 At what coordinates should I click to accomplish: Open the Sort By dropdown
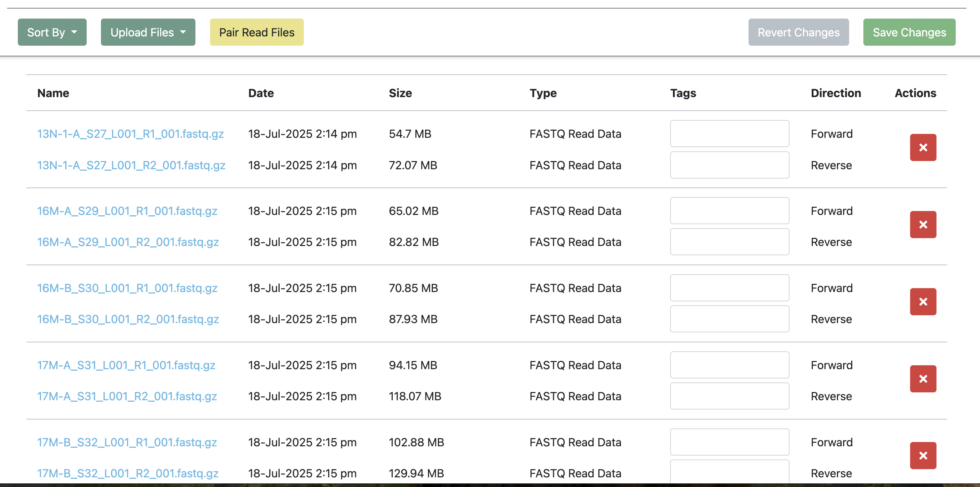[x=52, y=32]
